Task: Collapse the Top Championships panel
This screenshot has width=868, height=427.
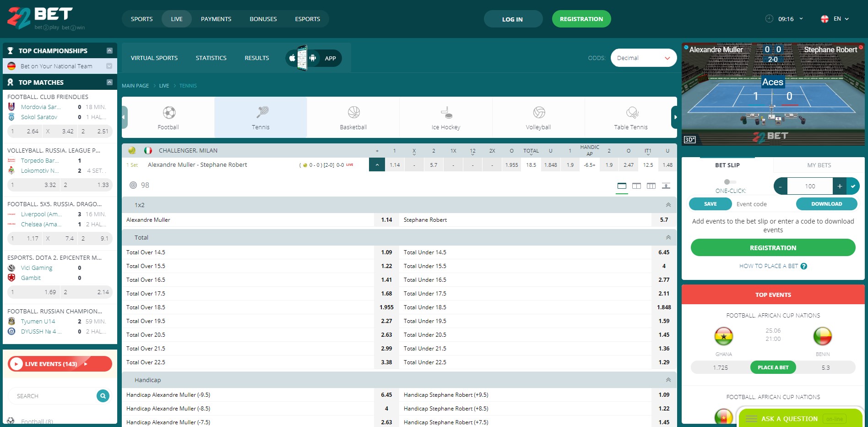Action: pos(109,50)
